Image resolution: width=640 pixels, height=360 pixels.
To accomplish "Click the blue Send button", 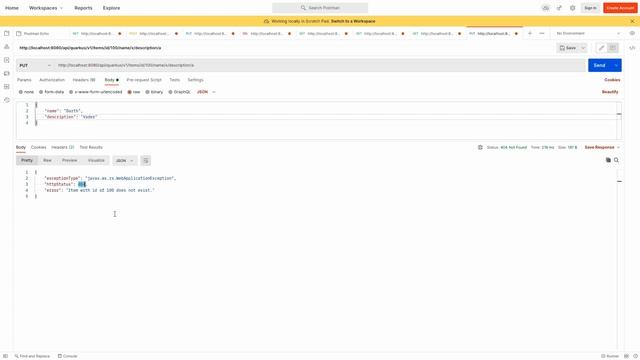I will [599, 65].
